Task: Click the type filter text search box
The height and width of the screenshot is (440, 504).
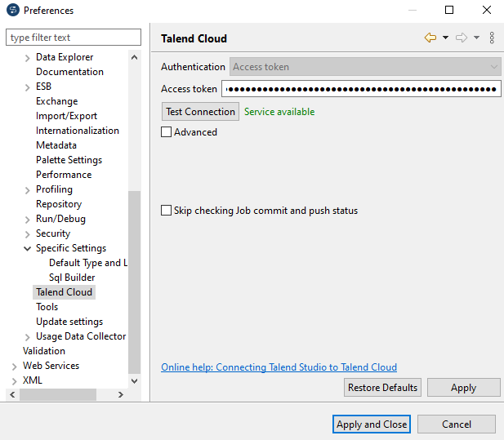Action: pyautogui.click(x=74, y=38)
